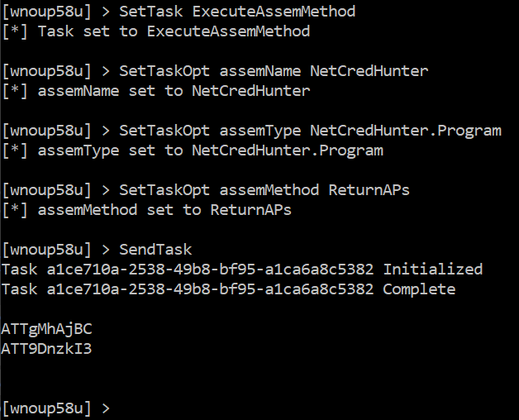Click the first [wnoup58u] prompt label
Viewport: 519px width, 420px height.
(46, 12)
